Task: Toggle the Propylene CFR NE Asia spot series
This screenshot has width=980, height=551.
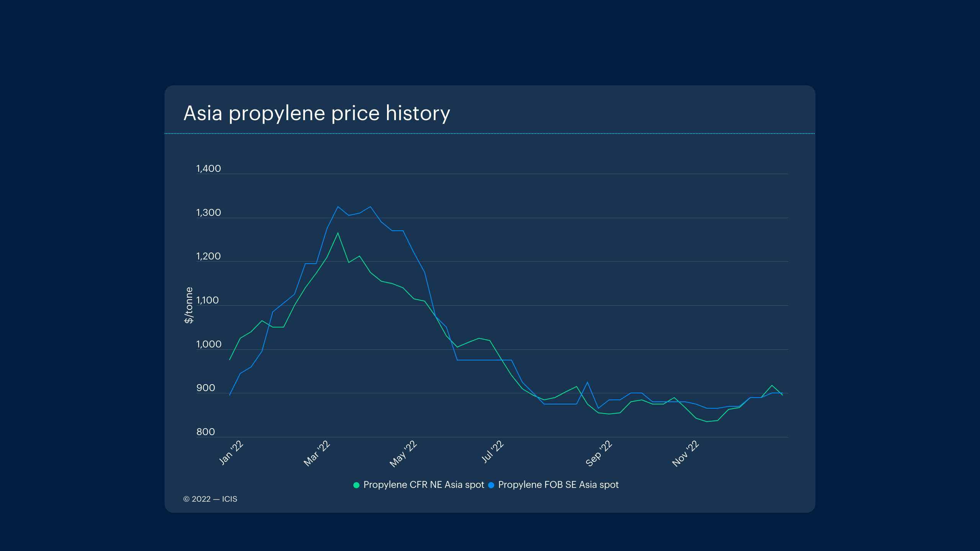Action: pos(423,485)
